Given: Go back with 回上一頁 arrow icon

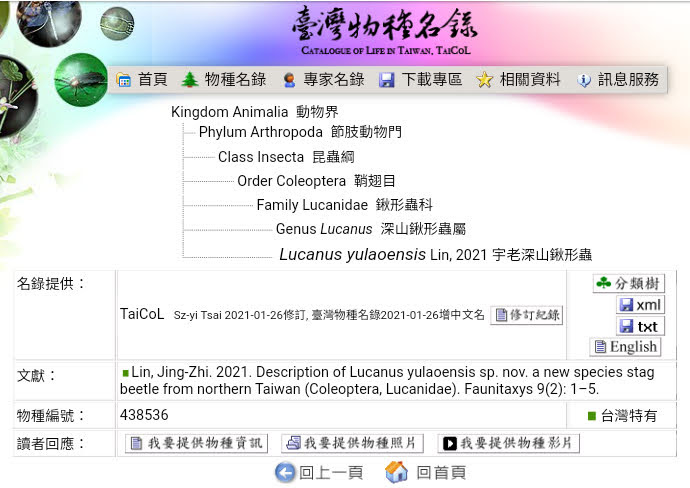Looking at the screenshot, I should pyautogui.click(x=286, y=472).
